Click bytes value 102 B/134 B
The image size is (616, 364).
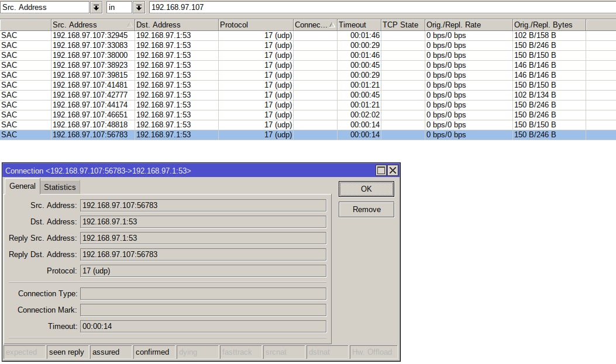click(x=535, y=95)
